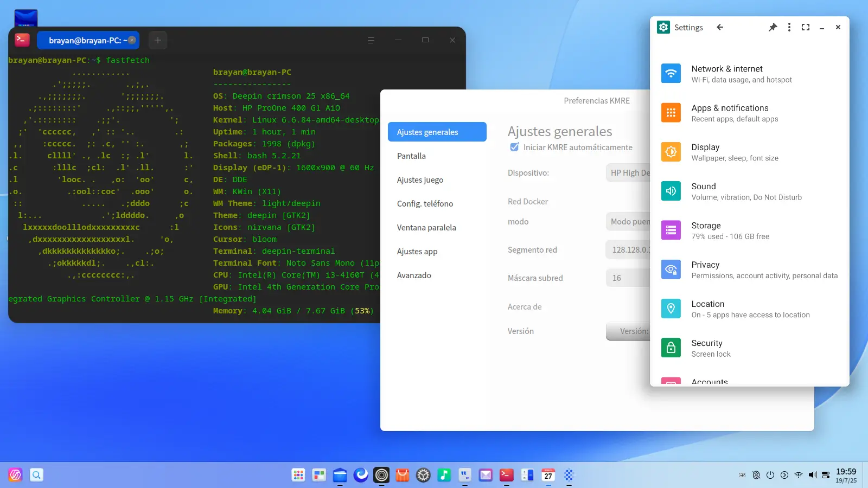The height and width of the screenshot is (488, 868).
Task: Click the Control Center gear in dock
Action: pos(423,475)
